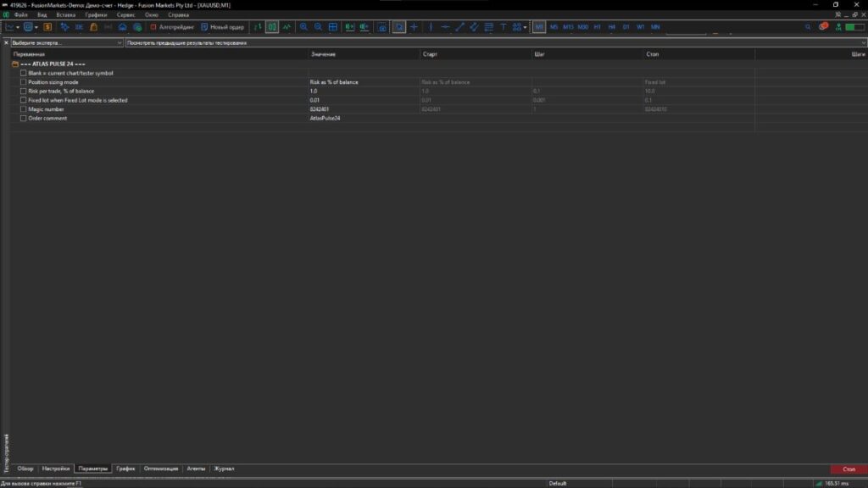Image resolution: width=868 pixels, height=488 pixels.
Task: Select line chart display icon
Action: click(x=287, y=26)
